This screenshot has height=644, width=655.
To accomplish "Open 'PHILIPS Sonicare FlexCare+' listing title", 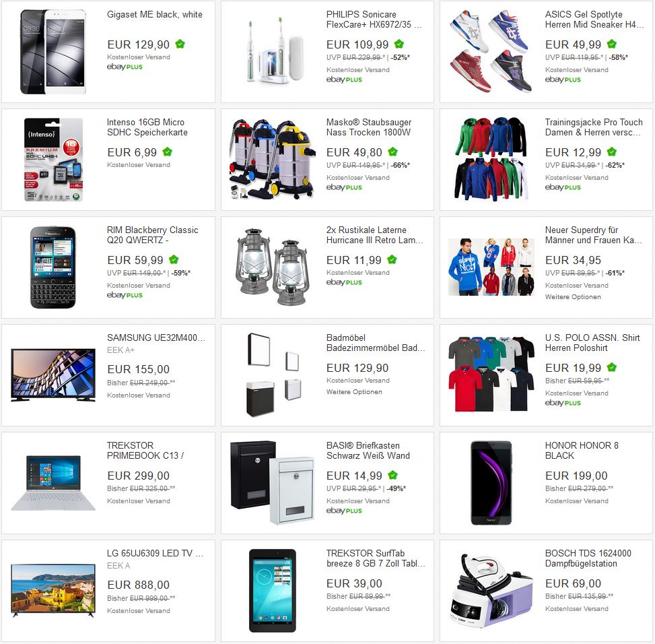I will [x=374, y=20].
